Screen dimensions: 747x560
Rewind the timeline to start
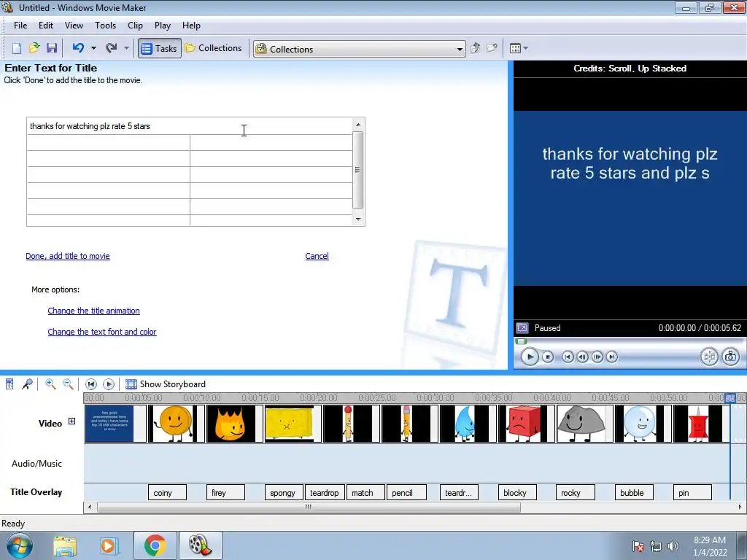click(91, 384)
